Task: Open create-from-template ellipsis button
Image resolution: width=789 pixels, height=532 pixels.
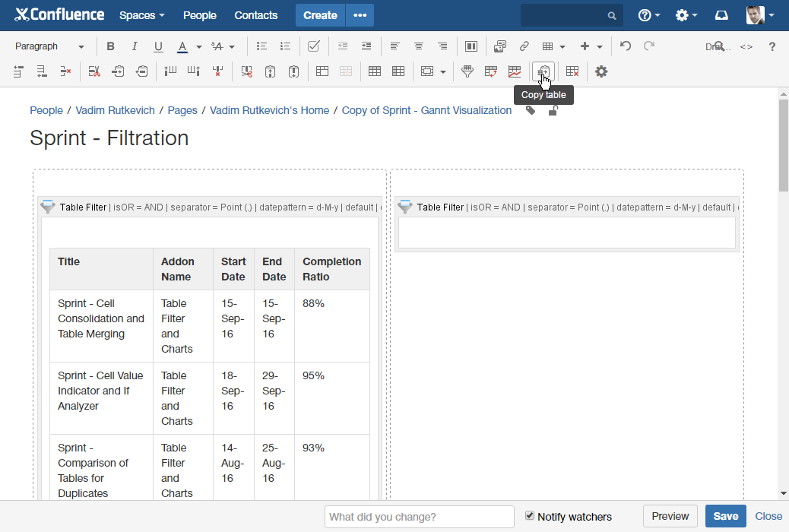Action: (x=360, y=15)
